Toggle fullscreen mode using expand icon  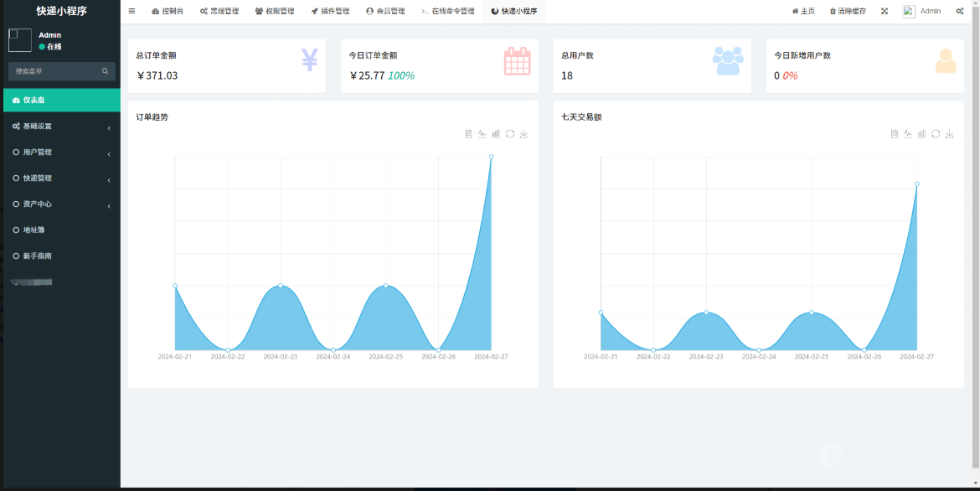pos(885,12)
